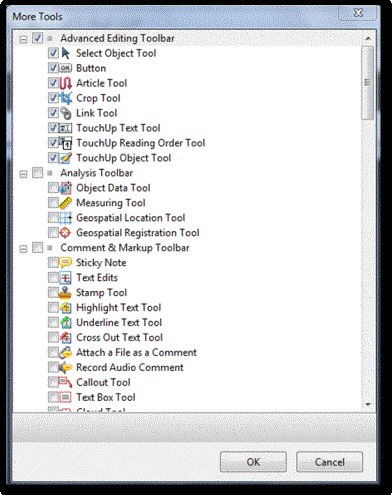
Task: Collapse the Analysis Toolbar group
Action: point(23,174)
